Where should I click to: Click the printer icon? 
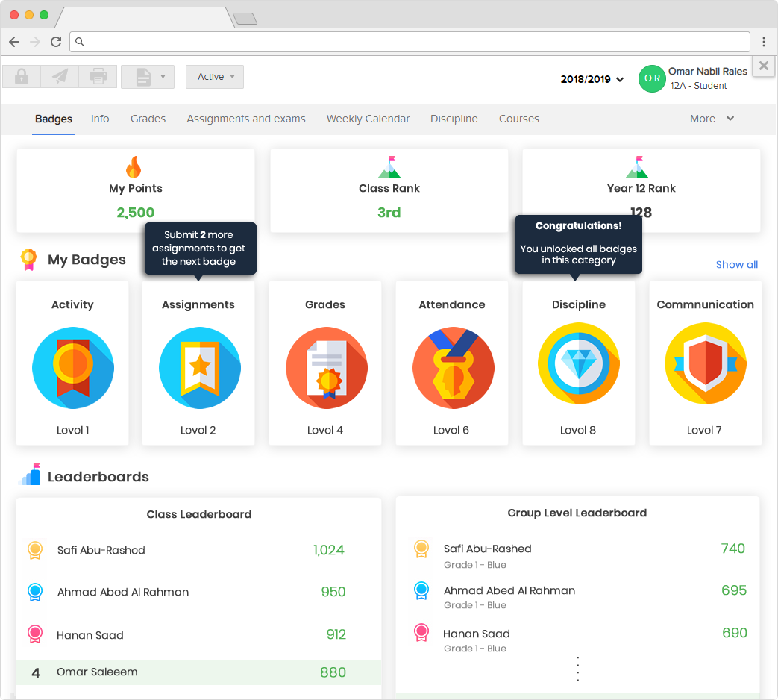click(x=98, y=77)
